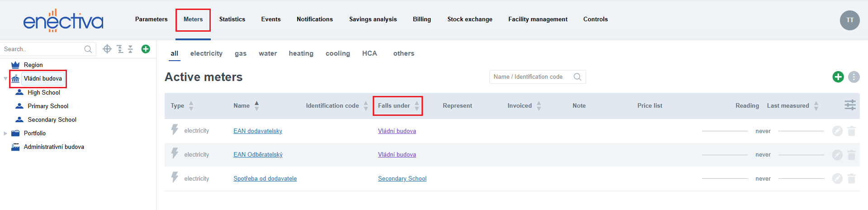
Task: Collapse all tree nodes icon
Action: tap(130, 49)
